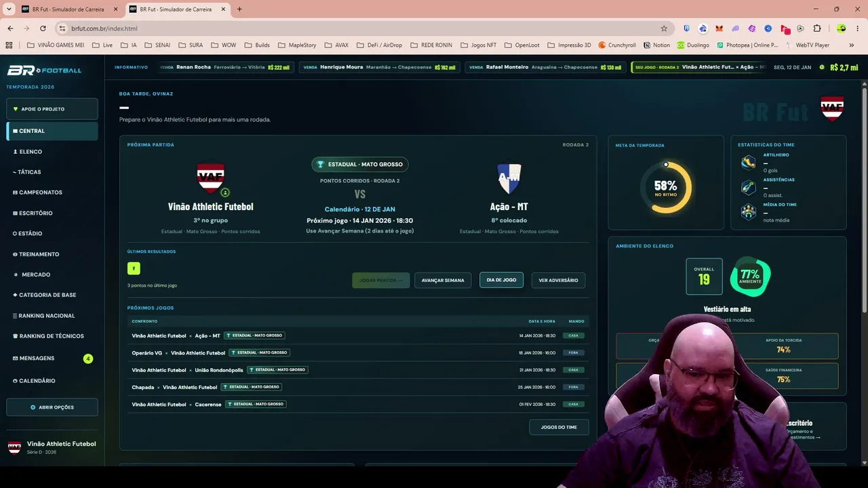868x488 pixels.
Task: Click the 77% Ambiente gauge
Action: tap(749, 277)
